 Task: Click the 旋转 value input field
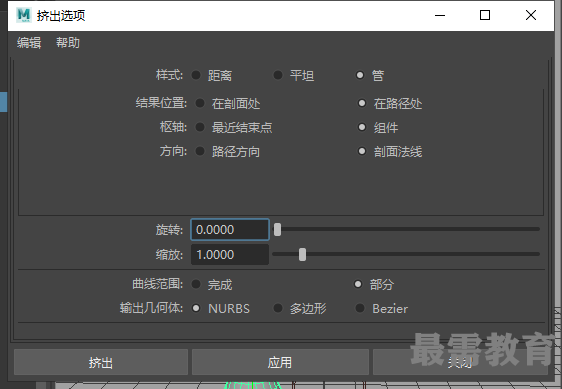tap(230, 229)
